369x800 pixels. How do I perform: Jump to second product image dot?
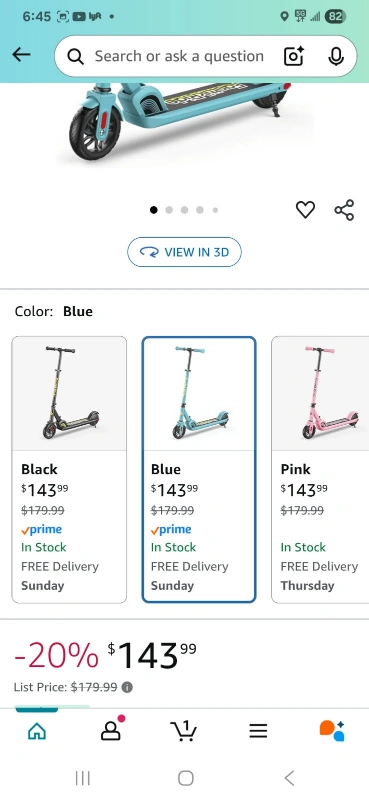coord(169,210)
